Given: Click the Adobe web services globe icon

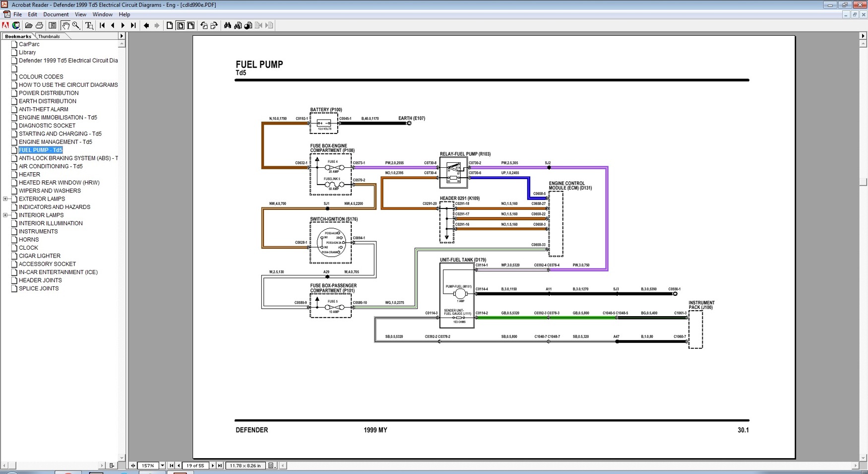Looking at the screenshot, I should click(16, 25).
